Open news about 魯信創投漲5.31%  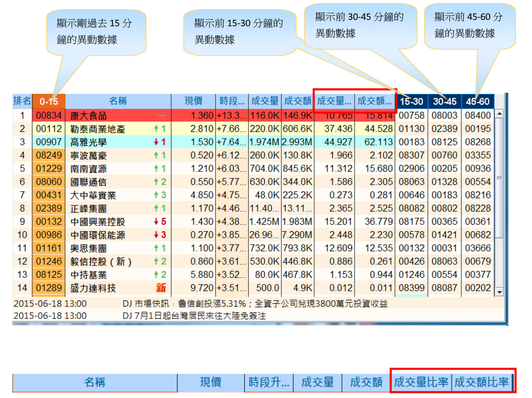click(x=255, y=304)
